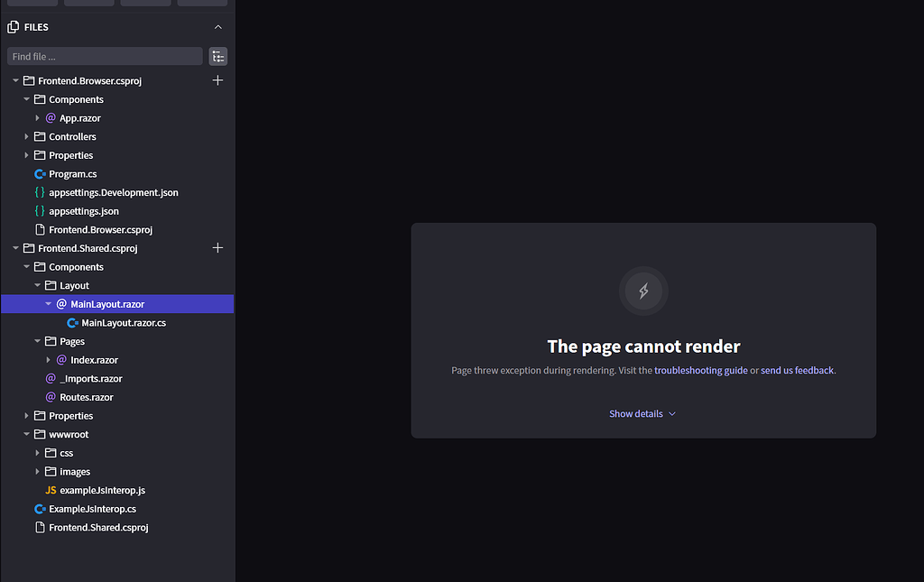
Task: Click the plus icon next to Frontend.Shared.csproj
Action: [x=217, y=247]
